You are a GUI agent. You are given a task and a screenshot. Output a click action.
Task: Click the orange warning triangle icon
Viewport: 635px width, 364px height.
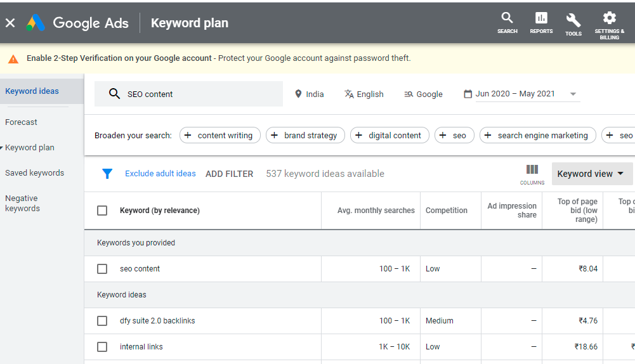tap(13, 59)
